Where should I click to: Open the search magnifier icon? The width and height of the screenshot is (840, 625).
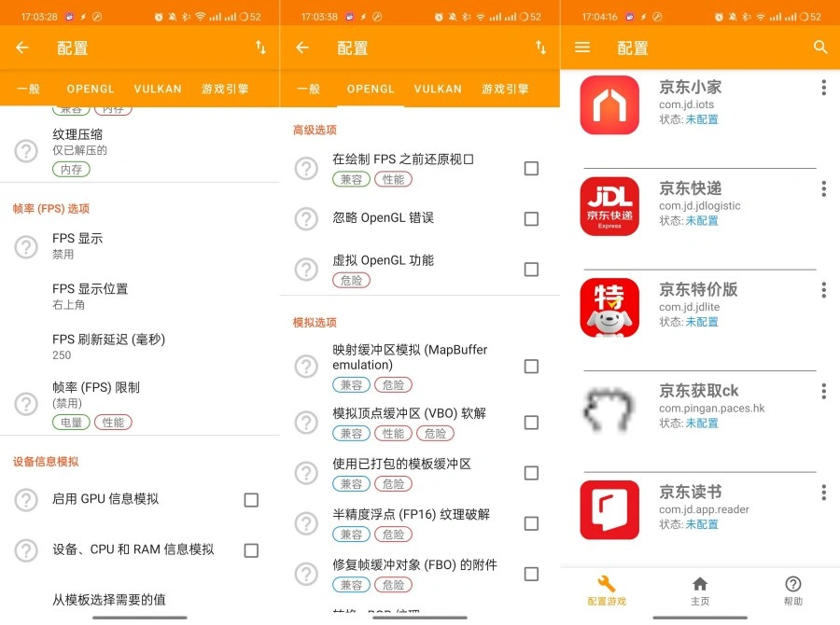(819, 48)
